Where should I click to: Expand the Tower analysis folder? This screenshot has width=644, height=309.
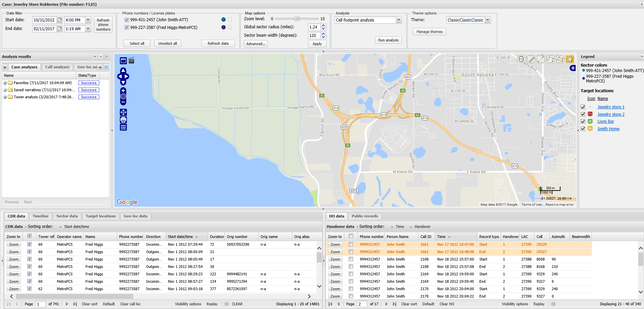tap(5, 97)
